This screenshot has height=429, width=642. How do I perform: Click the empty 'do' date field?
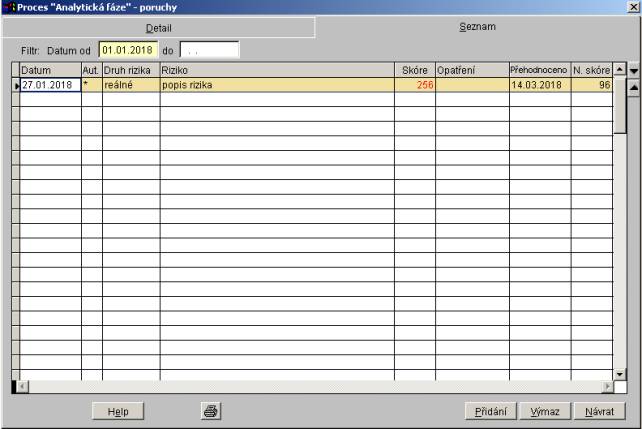(x=208, y=49)
